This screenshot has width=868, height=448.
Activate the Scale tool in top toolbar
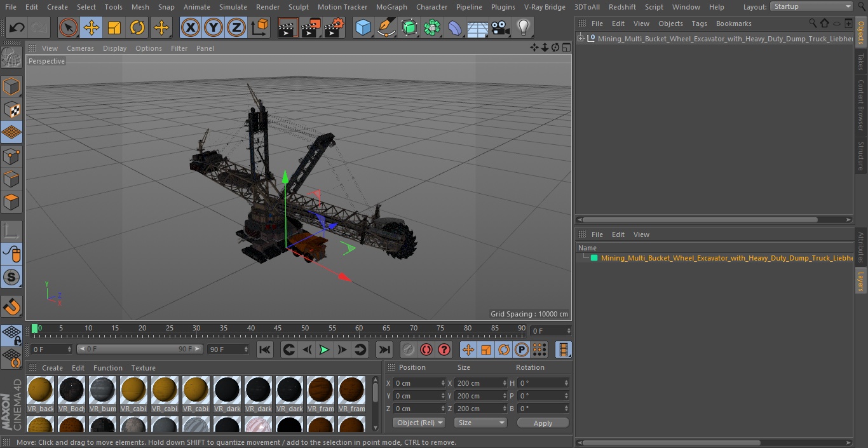point(114,27)
